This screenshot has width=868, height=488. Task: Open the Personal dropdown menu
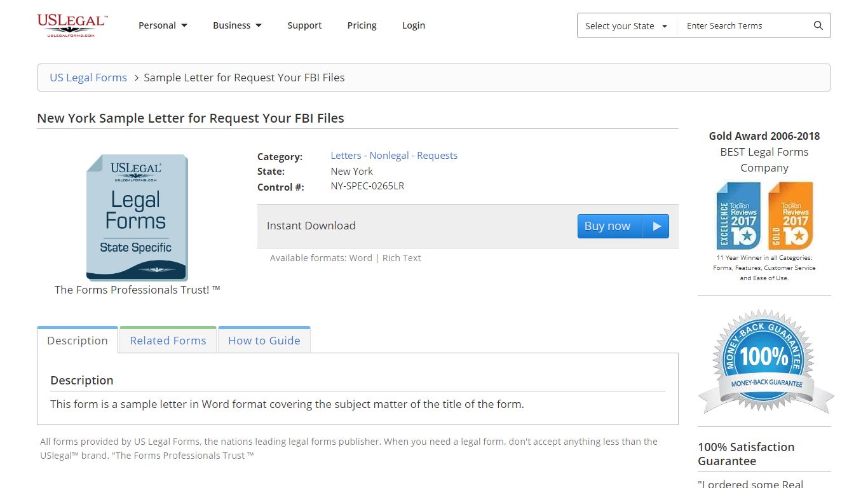tap(163, 25)
